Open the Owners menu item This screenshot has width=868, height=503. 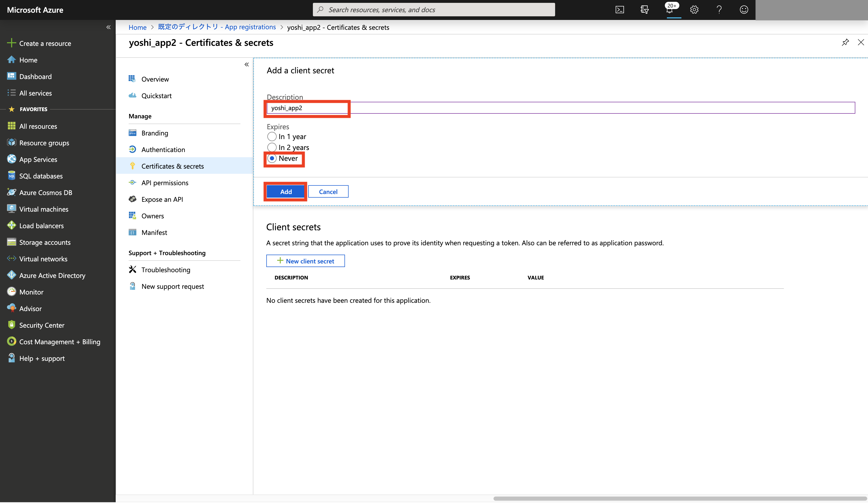click(x=153, y=216)
